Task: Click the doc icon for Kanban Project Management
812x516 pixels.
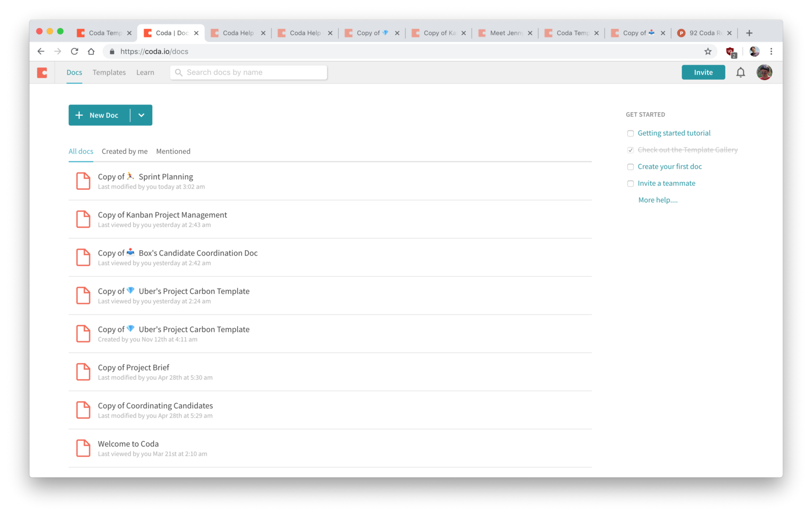Action: [83, 219]
